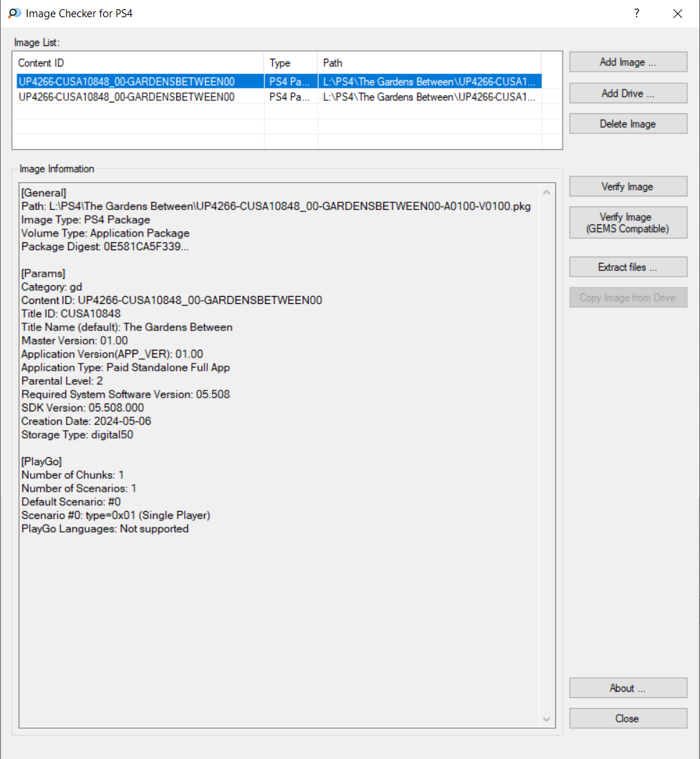
Task: Click the Close button at bottom
Action: click(x=628, y=718)
